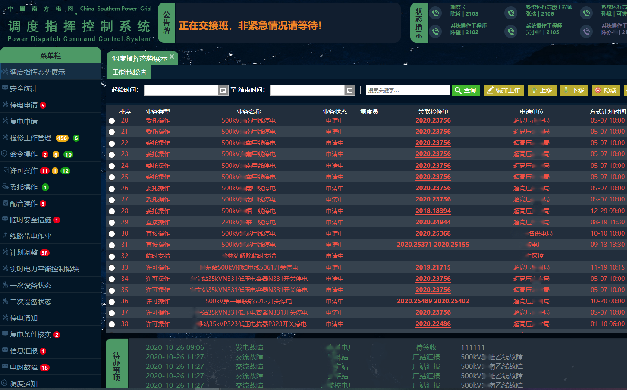The image size is (627, 390).
Task: Click the magnifier icon on green search button
Action: [x=458, y=90]
